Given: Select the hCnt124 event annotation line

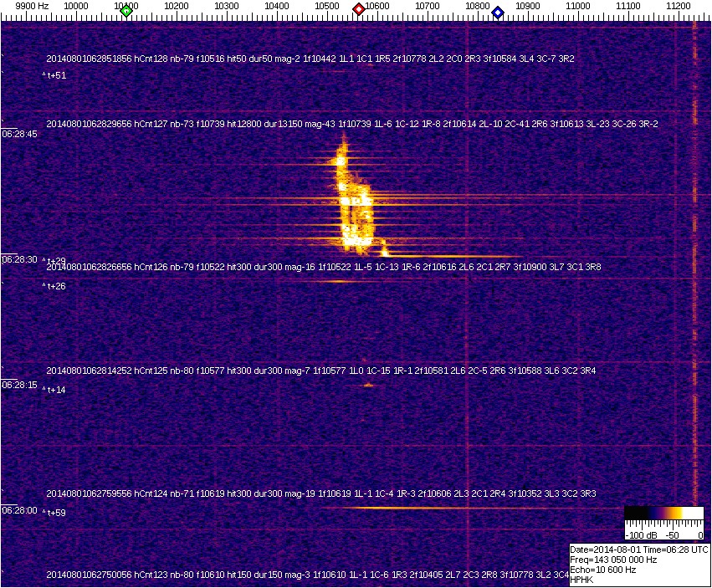Looking at the screenshot, I should (320, 494).
